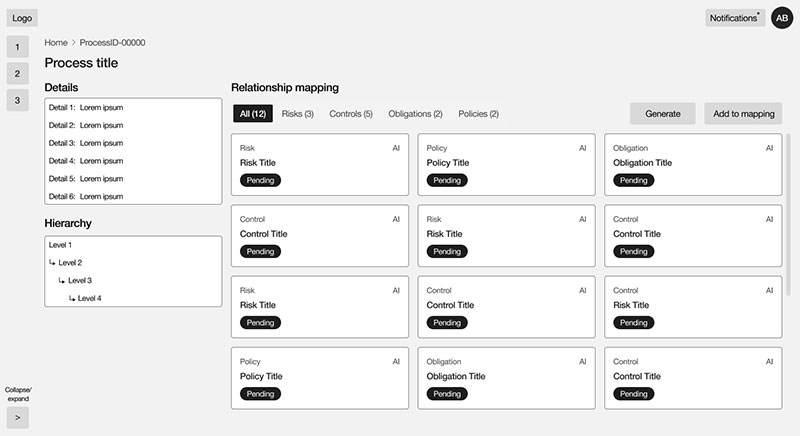
Task: Open the AB user avatar menu
Action: coord(782,18)
